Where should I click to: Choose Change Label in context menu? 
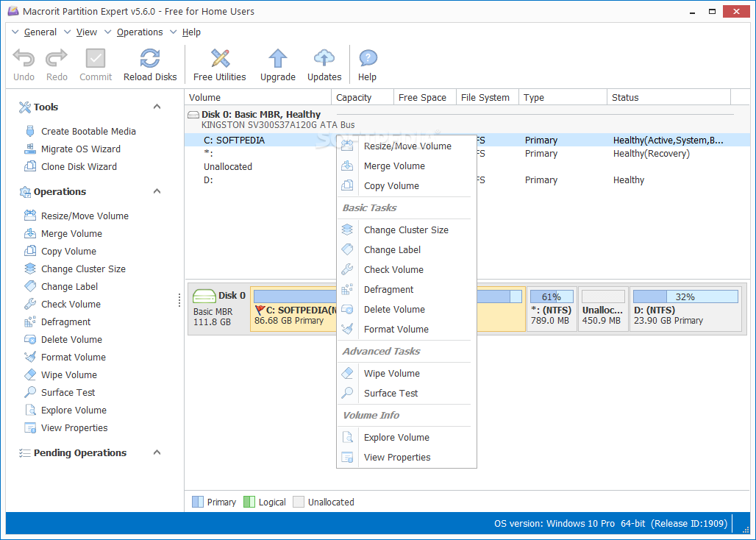coord(407,249)
